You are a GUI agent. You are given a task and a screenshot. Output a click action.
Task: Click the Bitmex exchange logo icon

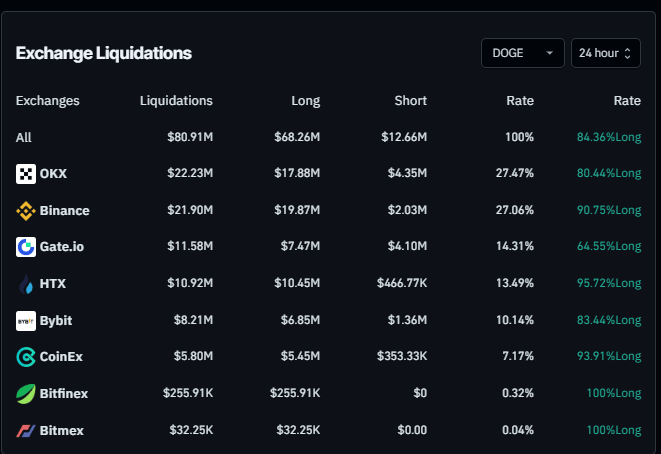click(26, 431)
